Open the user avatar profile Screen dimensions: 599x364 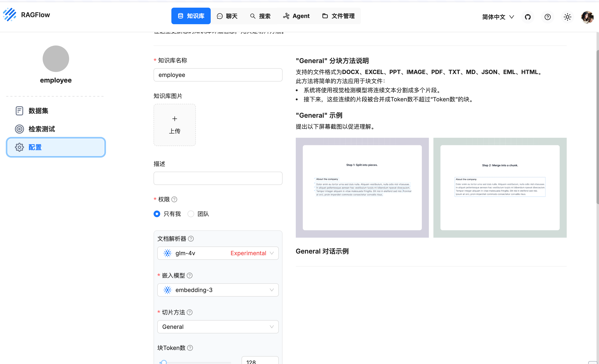[x=587, y=17]
